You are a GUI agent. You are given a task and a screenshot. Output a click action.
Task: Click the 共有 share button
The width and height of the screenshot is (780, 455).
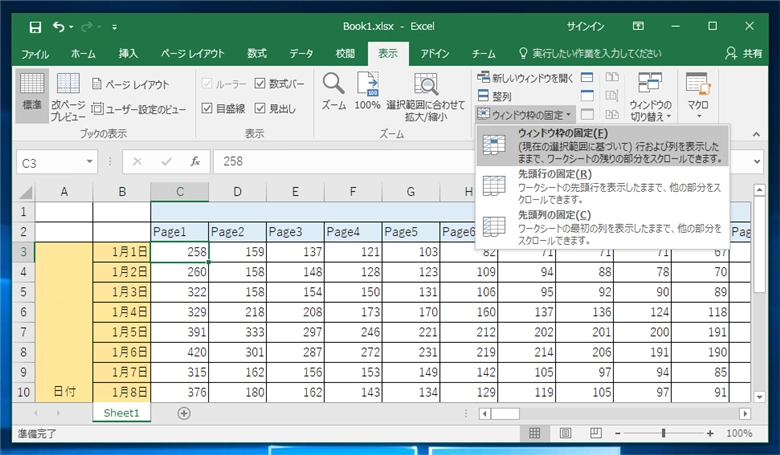[x=744, y=54]
